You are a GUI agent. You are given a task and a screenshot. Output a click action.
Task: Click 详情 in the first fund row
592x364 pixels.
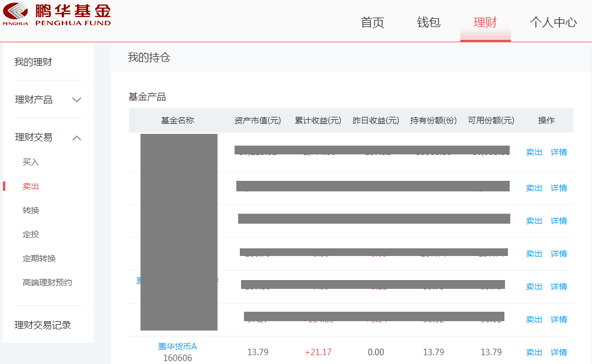[558, 153]
